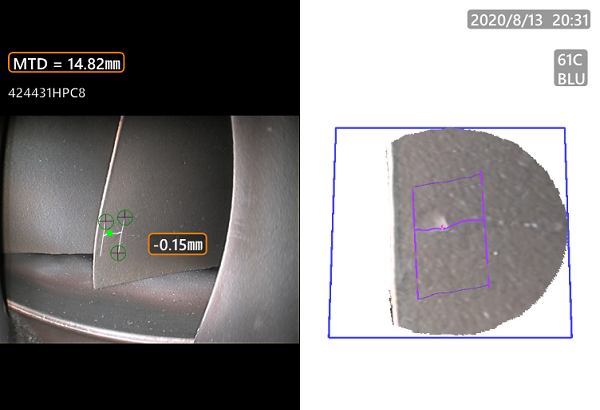The image size is (600, 410).
Task: Click the green depth point marker
Action: click(x=110, y=233)
